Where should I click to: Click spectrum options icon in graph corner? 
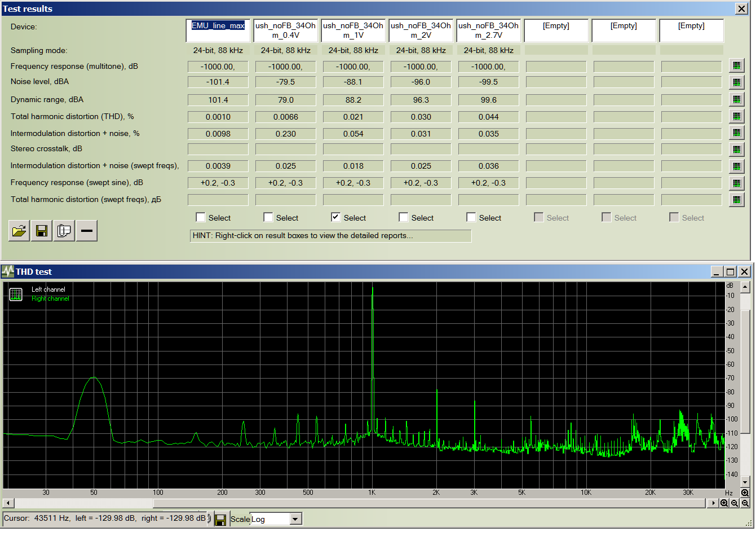pos(16,295)
